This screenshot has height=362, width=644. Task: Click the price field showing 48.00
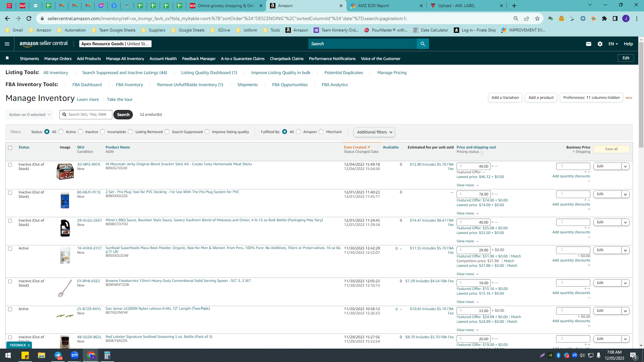[x=473, y=166]
